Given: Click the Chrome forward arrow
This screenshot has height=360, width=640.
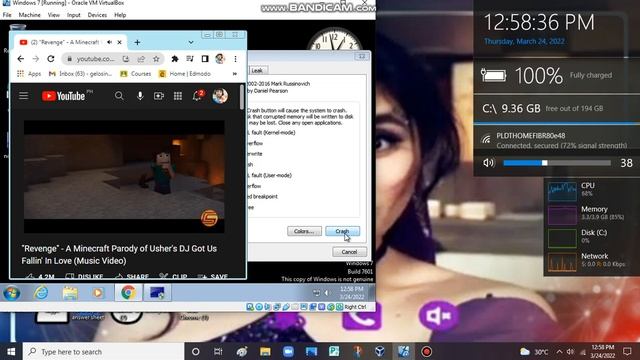Looking at the screenshot, I should pos(36,59).
